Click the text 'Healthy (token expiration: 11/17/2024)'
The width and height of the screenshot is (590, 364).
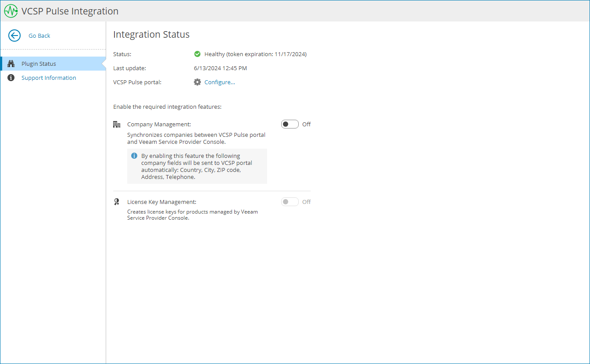click(256, 54)
